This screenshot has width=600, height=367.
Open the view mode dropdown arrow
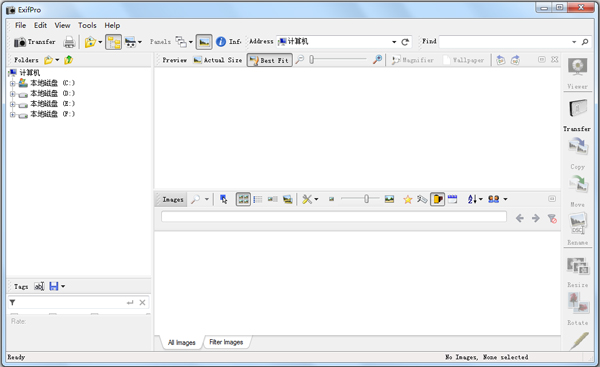click(140, 42)
